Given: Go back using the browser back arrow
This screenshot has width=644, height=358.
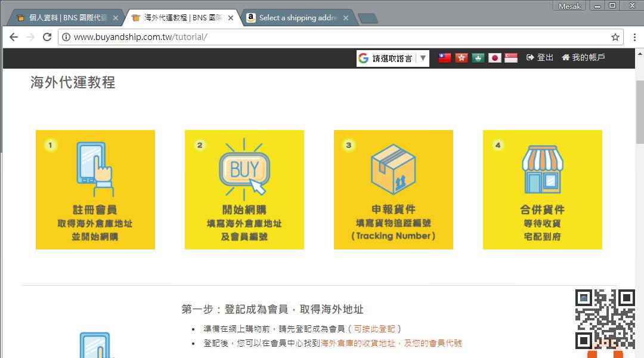Looking at the screenshot, I should point(14,37).
